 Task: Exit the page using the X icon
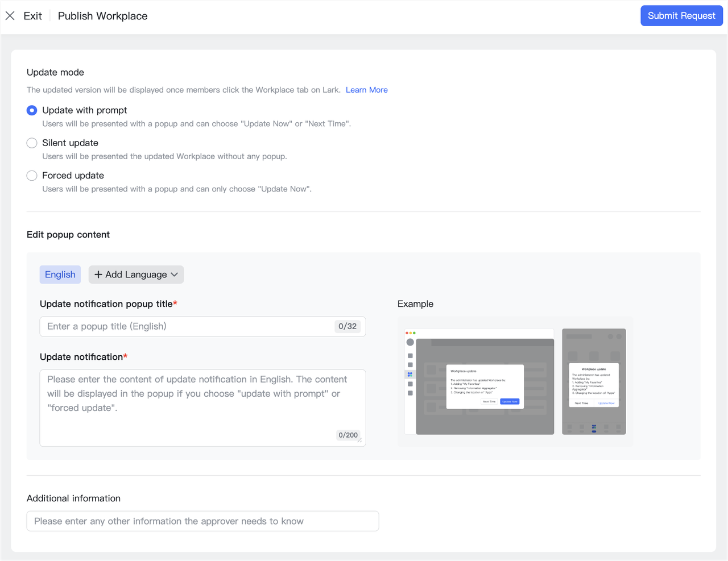(10, 15)
